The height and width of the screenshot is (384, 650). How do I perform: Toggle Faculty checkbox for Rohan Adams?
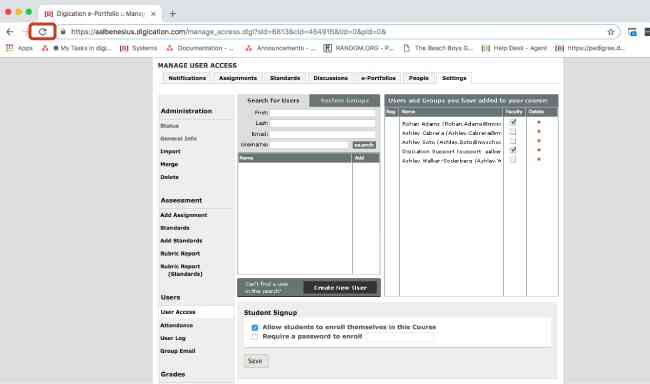pyautogui.click(x=513, y=122)
